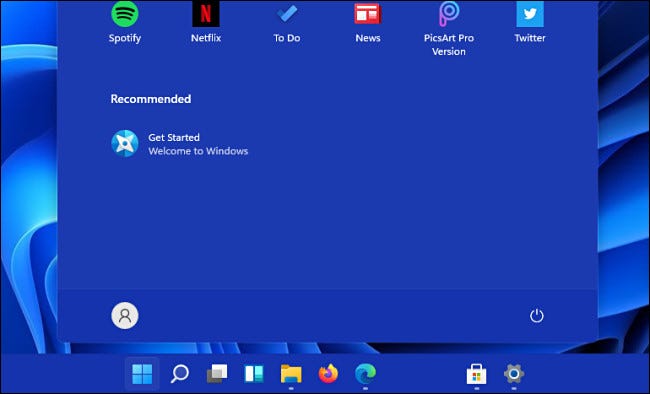
Task: Launch Microsoft Edge from the taskbar
Action: tap(365, 374)
